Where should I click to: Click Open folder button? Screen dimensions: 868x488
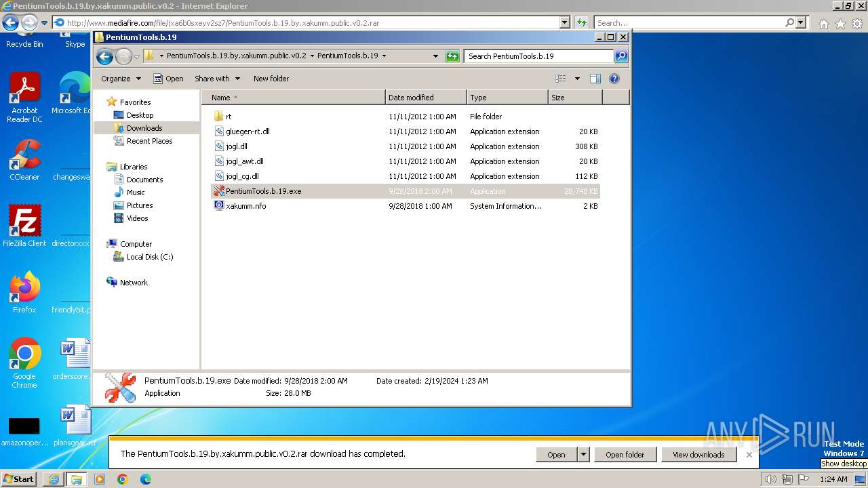[625, 455]
